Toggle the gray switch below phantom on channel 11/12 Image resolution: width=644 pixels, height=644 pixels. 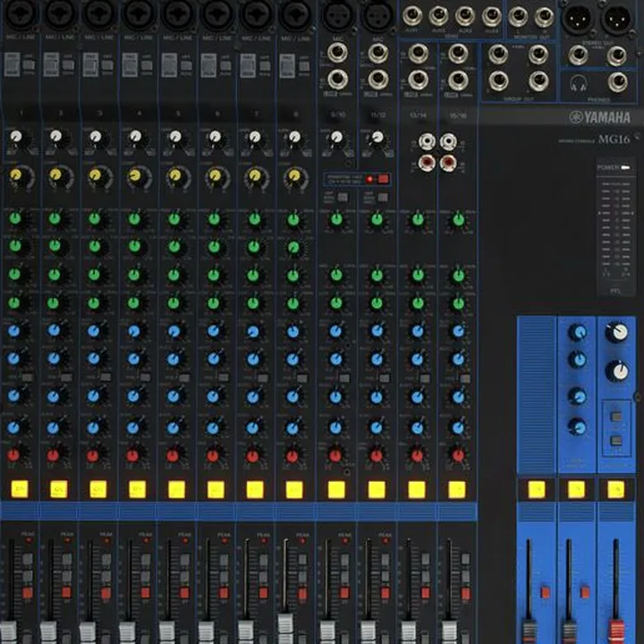[x=383, y=198]
